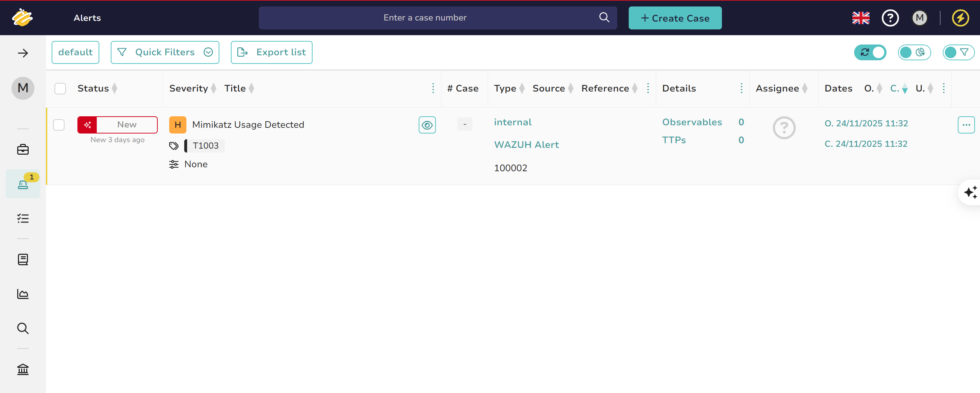Open the language selector UK flag
This screenshot has height=393, width=980.
(x=861, y=18)
